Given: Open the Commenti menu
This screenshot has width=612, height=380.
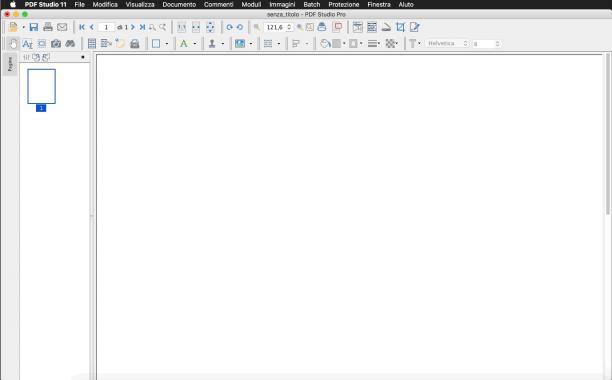Looking at the screenshot, I should [x=219, y=5].
